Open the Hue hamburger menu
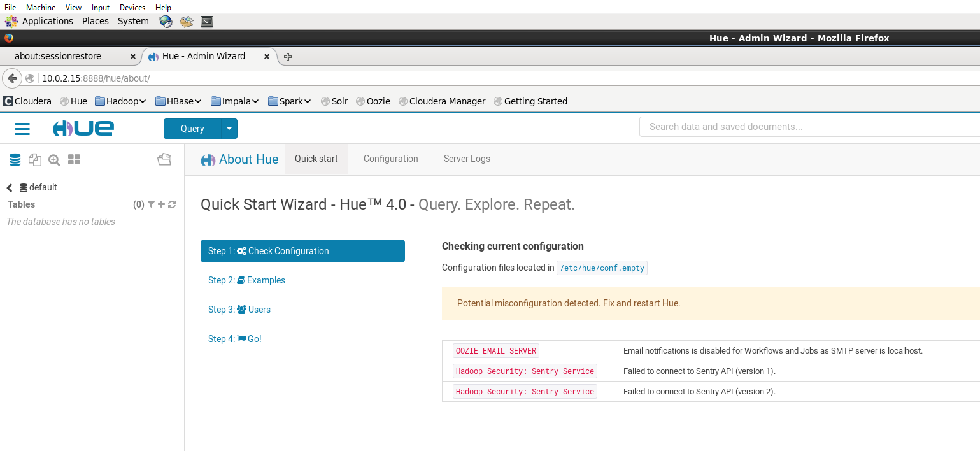This screenshot has height=451, width=980. [x=22, y=129]
